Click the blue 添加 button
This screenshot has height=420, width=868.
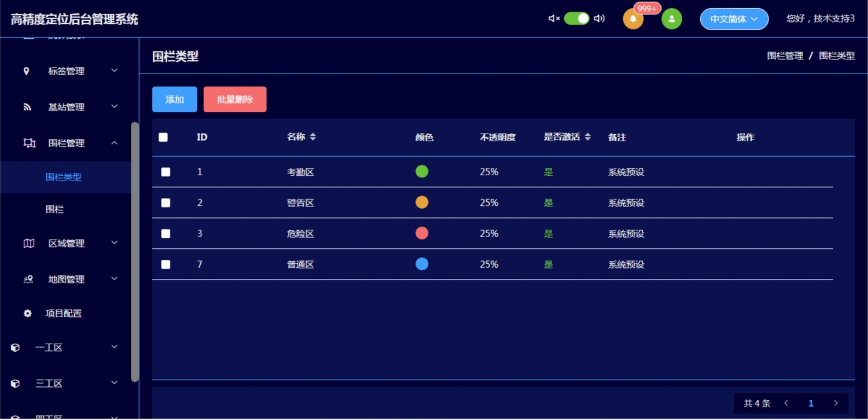[175, 100]
